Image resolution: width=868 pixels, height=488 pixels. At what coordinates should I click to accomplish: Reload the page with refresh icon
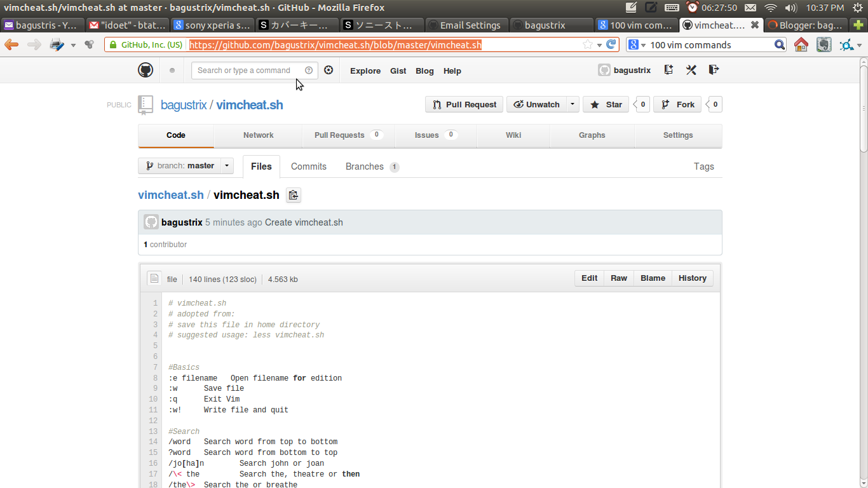coord(611,44)
